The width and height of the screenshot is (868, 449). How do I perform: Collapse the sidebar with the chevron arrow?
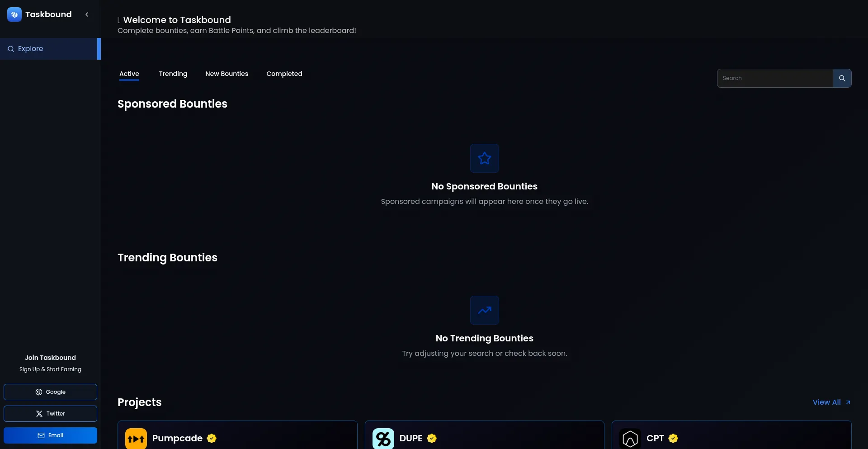point(87,14)
